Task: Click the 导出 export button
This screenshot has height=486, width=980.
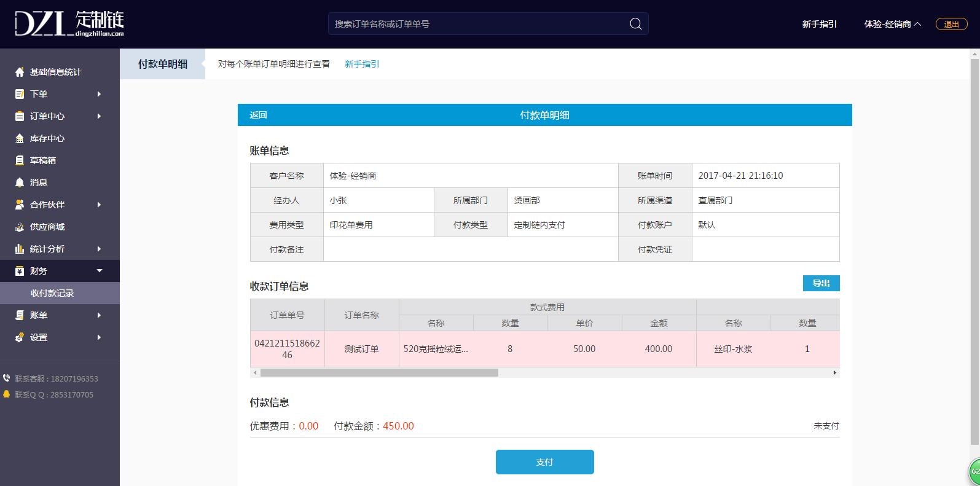Action: pyautogui.click(x=821, y=283)
